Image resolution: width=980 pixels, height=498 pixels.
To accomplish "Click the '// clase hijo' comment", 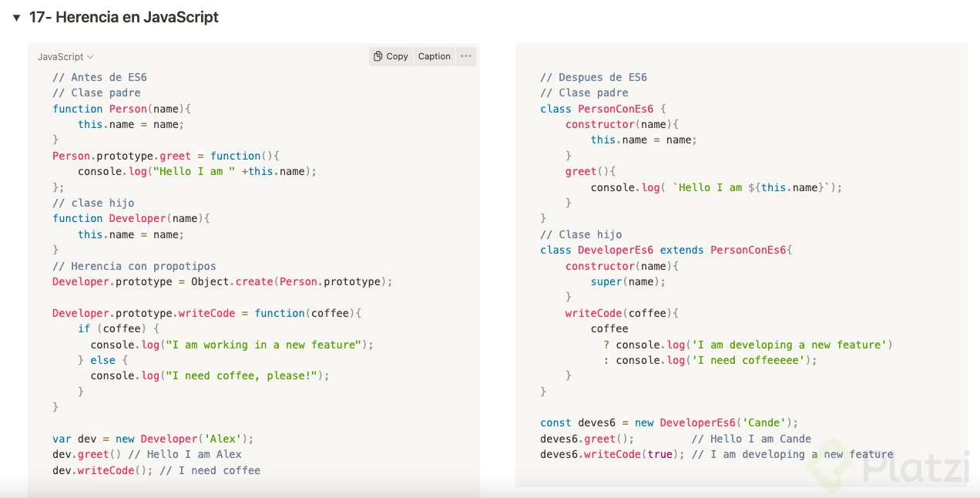I will click(93, 203).
